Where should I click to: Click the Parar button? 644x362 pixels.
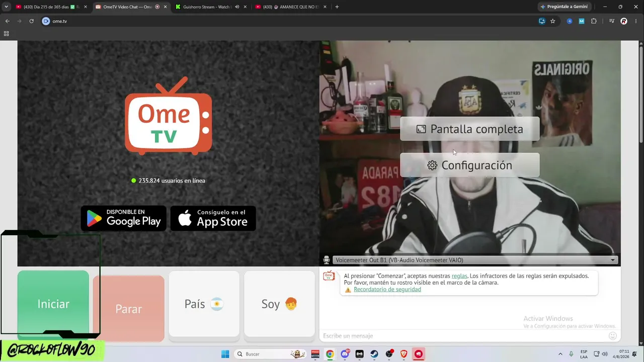[x=129, y=309]
